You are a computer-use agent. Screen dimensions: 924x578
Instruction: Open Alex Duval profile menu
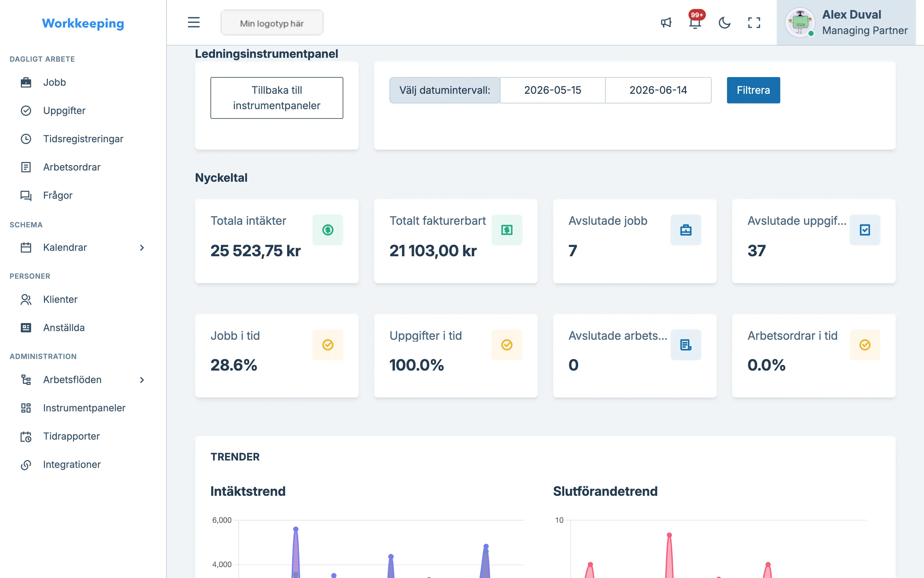pos(846,22)
